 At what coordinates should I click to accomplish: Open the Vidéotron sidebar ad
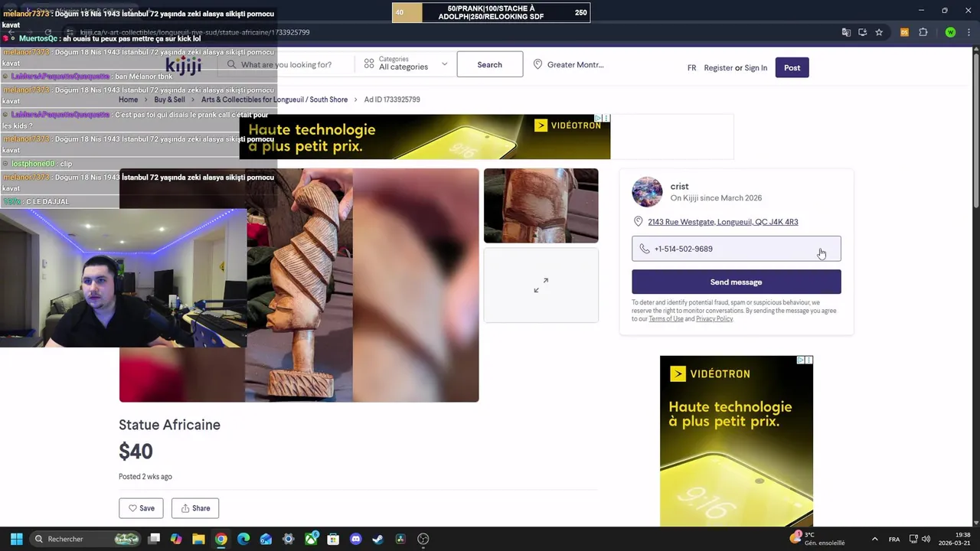tap(737, 441)
